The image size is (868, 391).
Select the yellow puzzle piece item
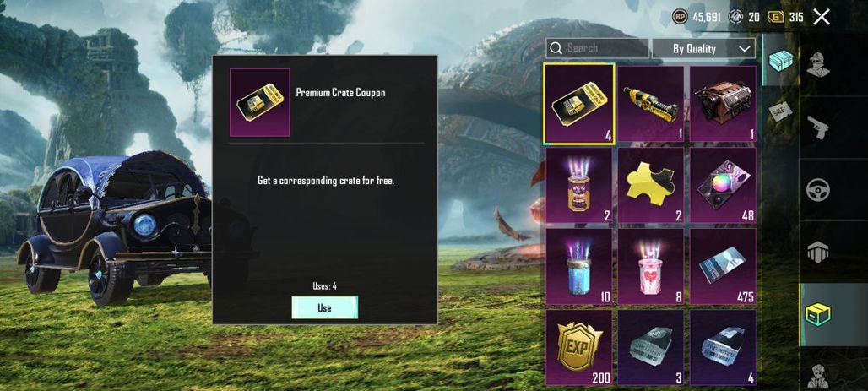[651, 185]
